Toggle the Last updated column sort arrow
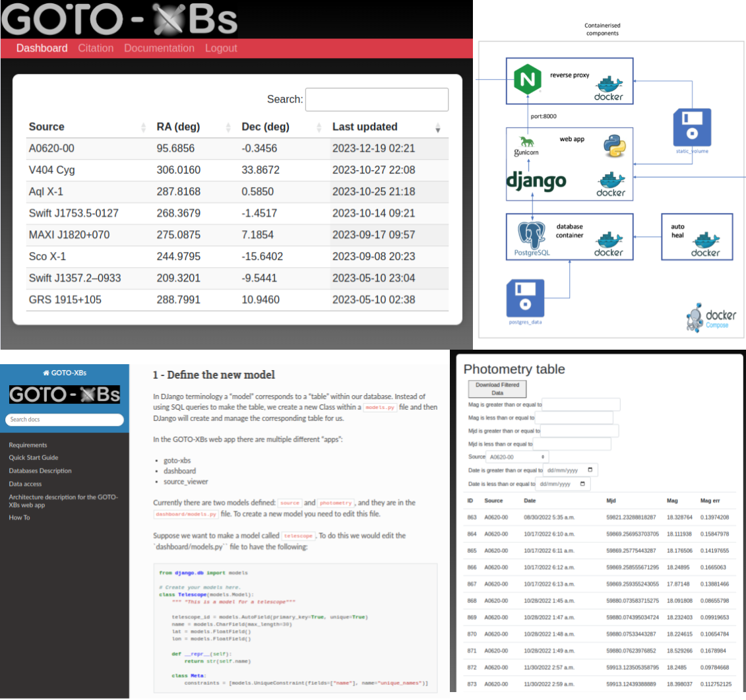Viewport: 746px width, 700px height. tap(438, 127)
